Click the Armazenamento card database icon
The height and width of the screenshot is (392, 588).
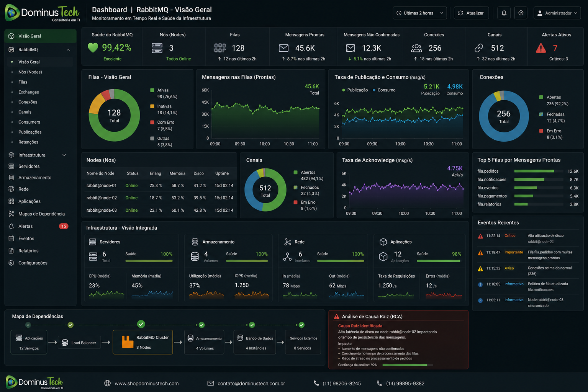(195, 242)
